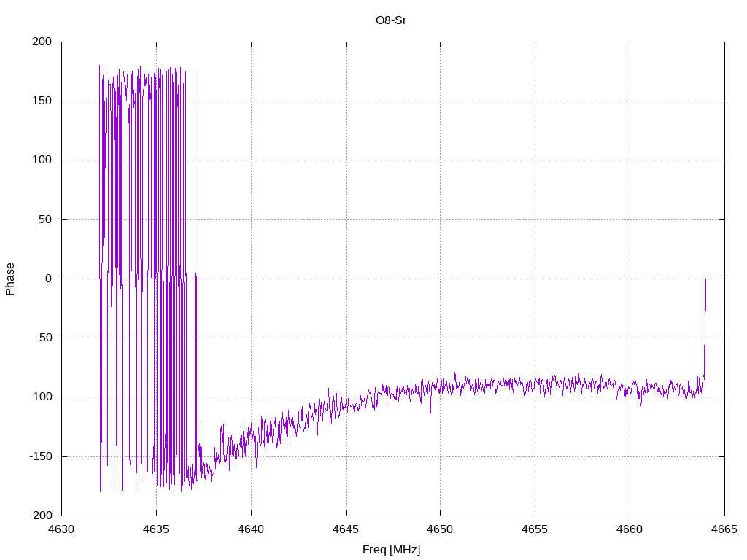Click the phase trace's rise to 0 near 4664 MHz
The height and width of the screenshot is (560, 747).
[705, 329]
